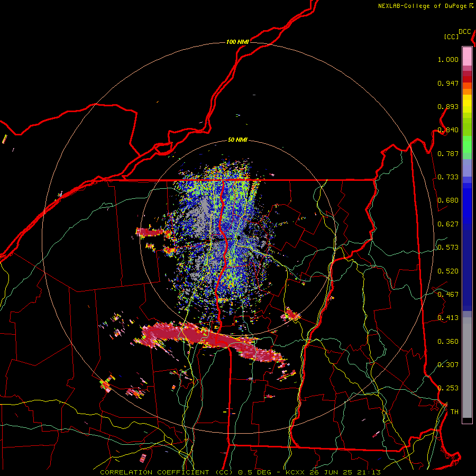Click the 0.893 scale value
The width and height of the screenshot is (476, 476).
[448, 106]
